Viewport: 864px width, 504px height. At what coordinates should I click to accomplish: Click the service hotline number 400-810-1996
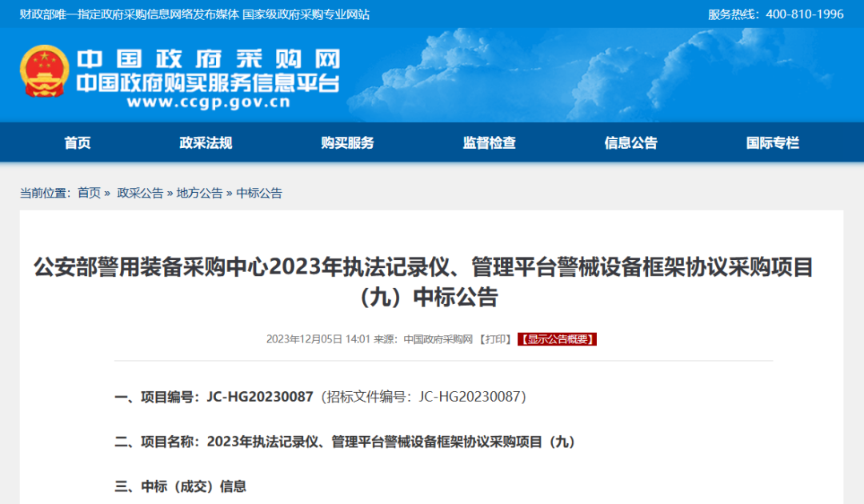tap(803, 13)
